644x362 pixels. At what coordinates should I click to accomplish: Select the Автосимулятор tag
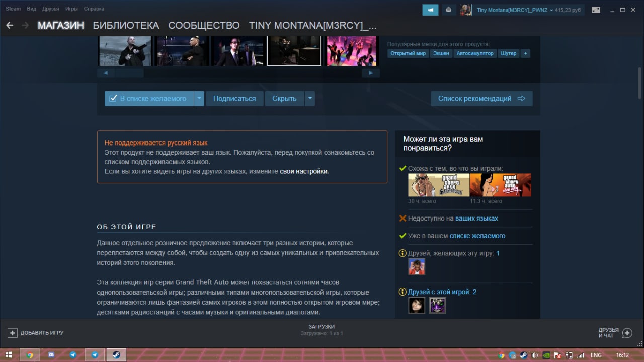pos(474,53)
